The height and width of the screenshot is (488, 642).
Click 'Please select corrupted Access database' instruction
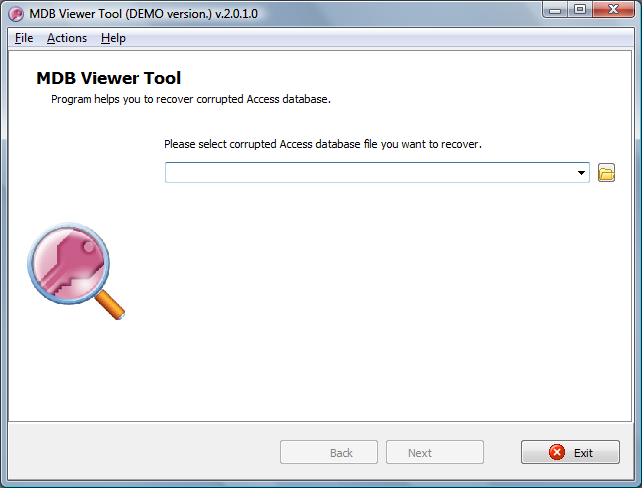323,144
